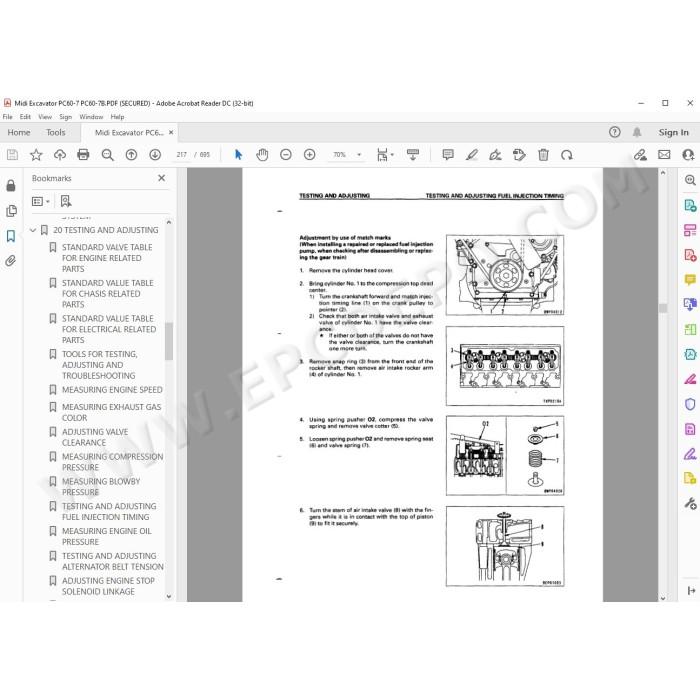Screen dimensions: 700x700
Task: Open ADJUSTING VALVE CLEARANCE bookmark
Action: [x=95, y=437]
